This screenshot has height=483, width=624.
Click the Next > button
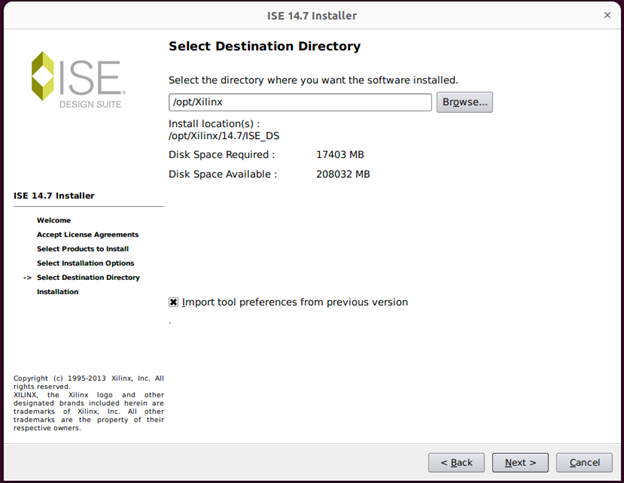coord(520,463)
